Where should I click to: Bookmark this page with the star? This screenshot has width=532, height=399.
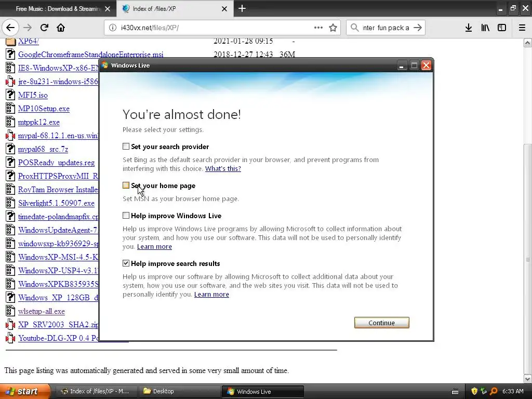[333, 28]
